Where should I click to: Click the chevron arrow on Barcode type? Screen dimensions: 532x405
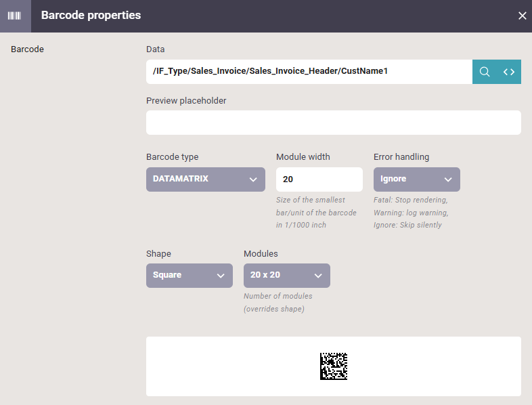point(253,179)
